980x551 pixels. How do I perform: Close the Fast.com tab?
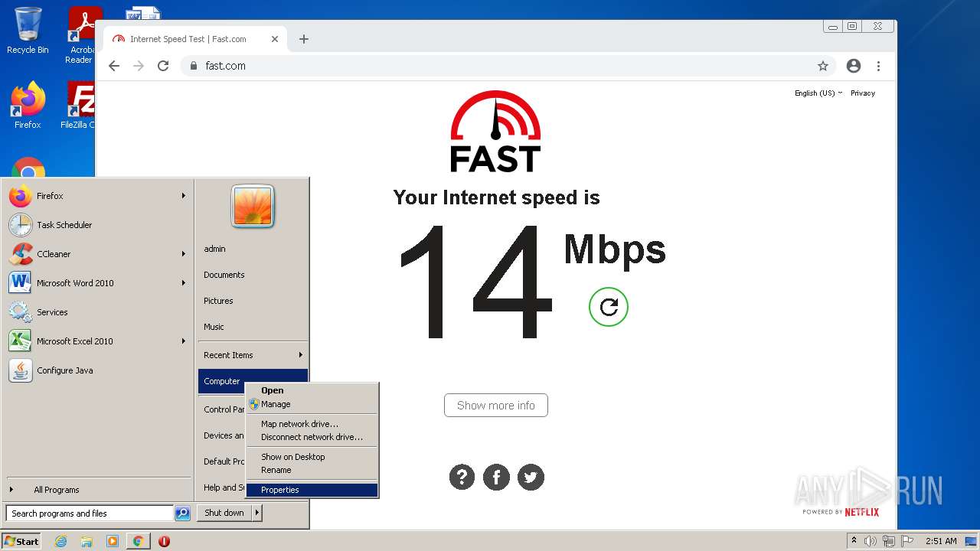pyautogui.click(x=275, y=39)
